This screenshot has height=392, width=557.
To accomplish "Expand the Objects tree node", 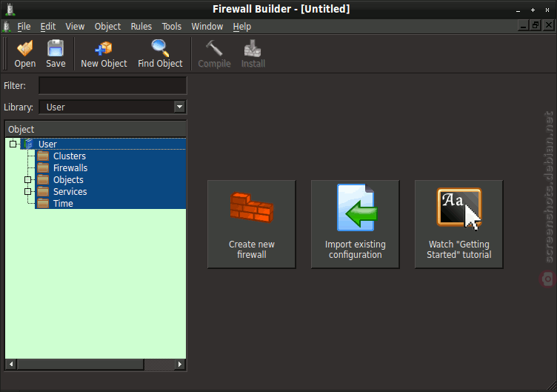I will pyautogui.click(x=27, y=180).
